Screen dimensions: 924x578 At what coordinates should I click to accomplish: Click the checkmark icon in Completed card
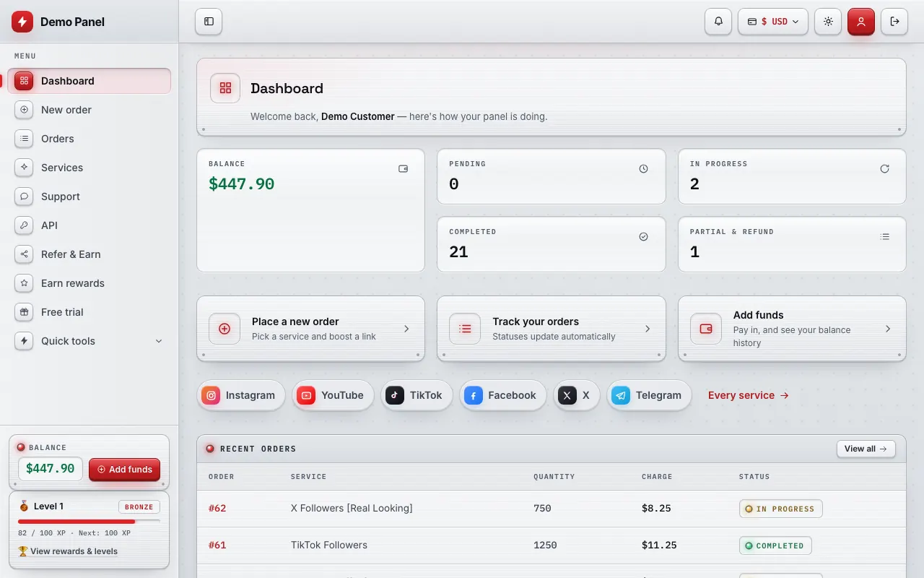[x=644, y=237]
